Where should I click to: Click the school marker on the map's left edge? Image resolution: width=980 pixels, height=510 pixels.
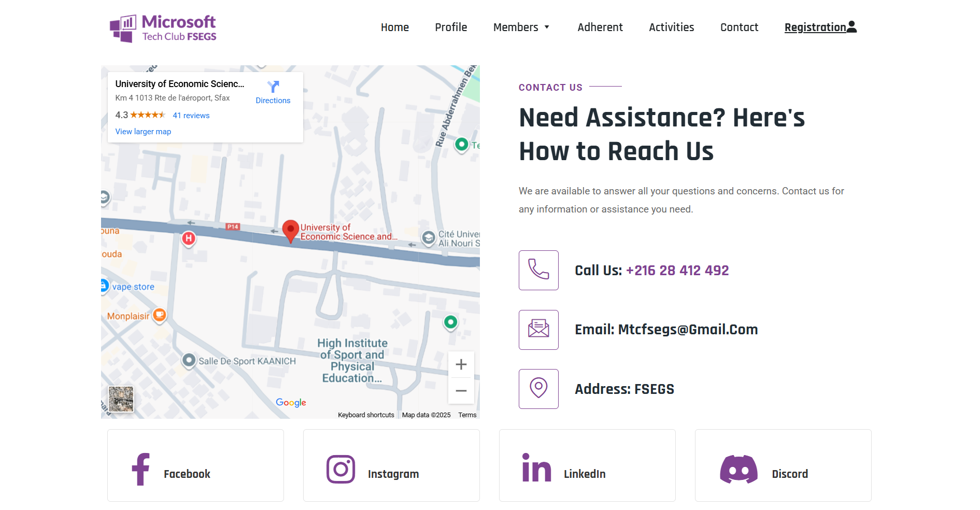105,197
